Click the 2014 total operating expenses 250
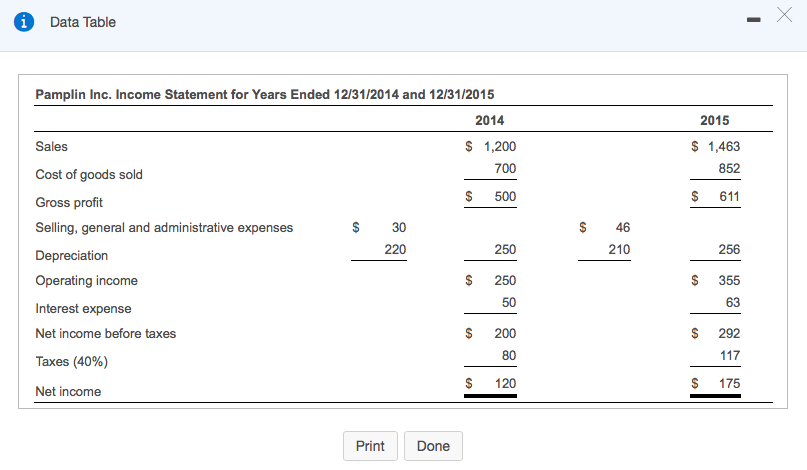Viewport: 807px width, 470px height. point(505,250)
